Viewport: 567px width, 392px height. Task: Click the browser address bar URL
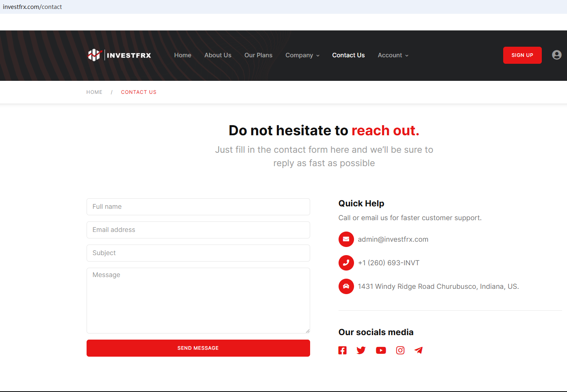point(33,7)
